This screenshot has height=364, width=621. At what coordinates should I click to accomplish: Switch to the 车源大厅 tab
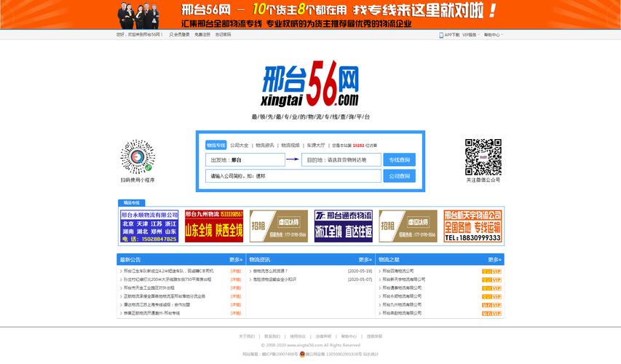[x=316, y=146]
